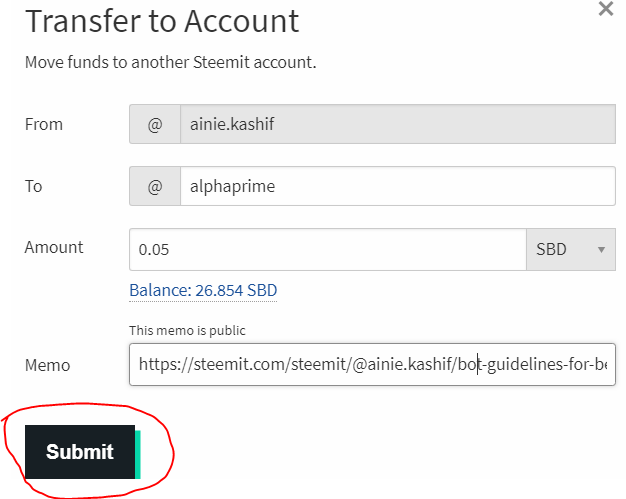Viewport: 626px width, 499px height.
Task: Click the Balance: 26.854 SBD link
Action: (x=203, y=291)
